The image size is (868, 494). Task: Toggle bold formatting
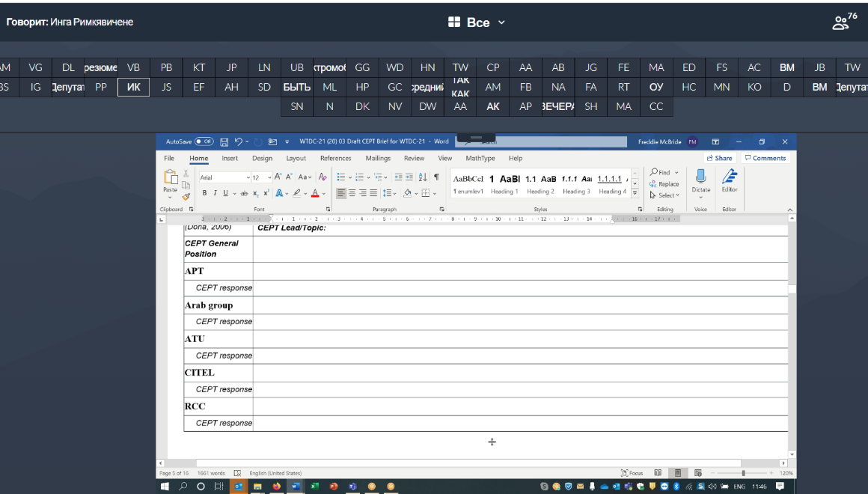coord(204,193)
